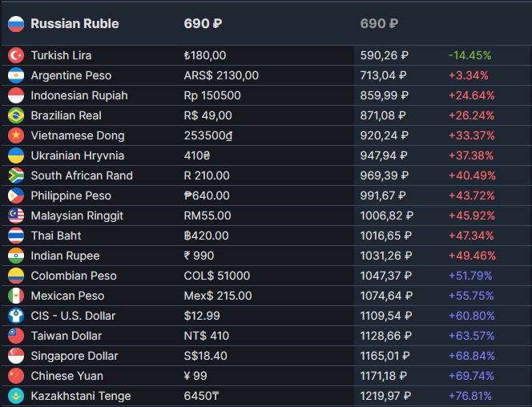Image resolution: width=532 pixels, height=407 pixels.
Task: Click the +60.80% CIS Dollar percentage
Action: click(472, 316)
